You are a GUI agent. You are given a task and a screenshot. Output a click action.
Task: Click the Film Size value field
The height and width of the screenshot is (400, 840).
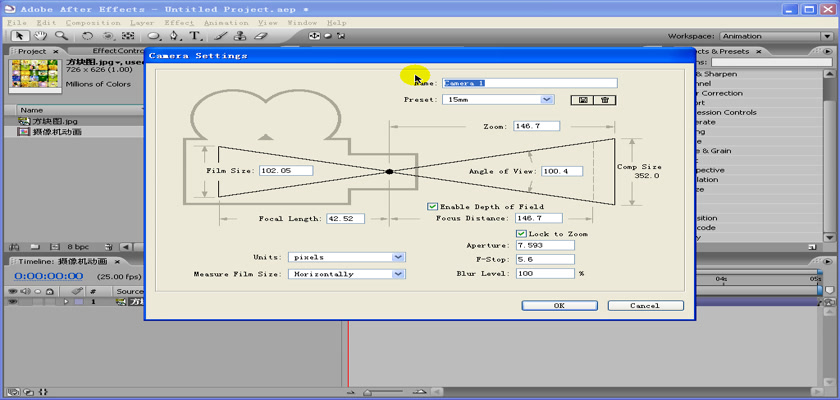tap(286, 170)
